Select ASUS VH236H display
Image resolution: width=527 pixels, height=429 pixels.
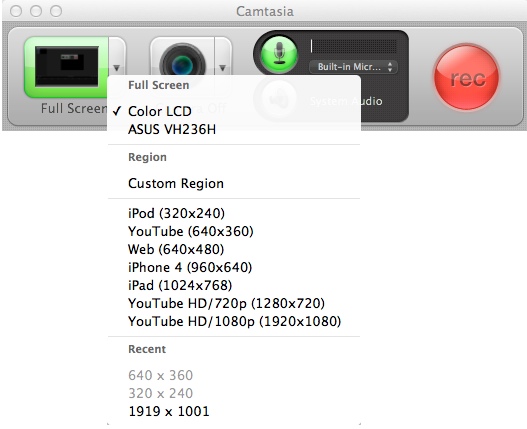(x=234, y=129)
